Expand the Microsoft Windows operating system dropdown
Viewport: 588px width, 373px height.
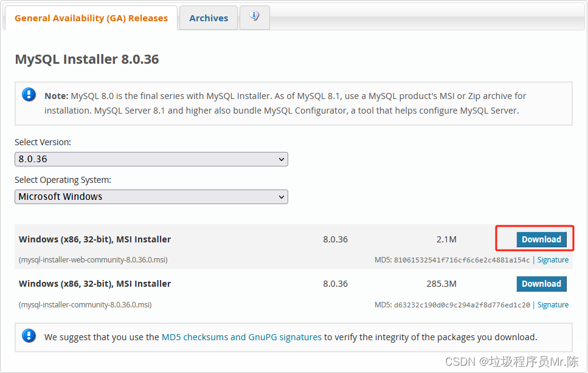click(x=151, y=197)
